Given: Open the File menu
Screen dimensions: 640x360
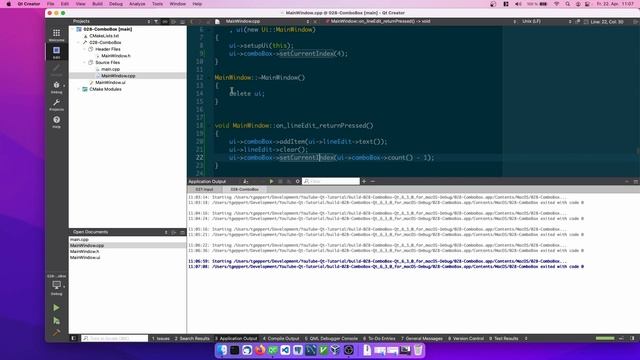Looking at the screenshot, I should click(x=51, y=4).
